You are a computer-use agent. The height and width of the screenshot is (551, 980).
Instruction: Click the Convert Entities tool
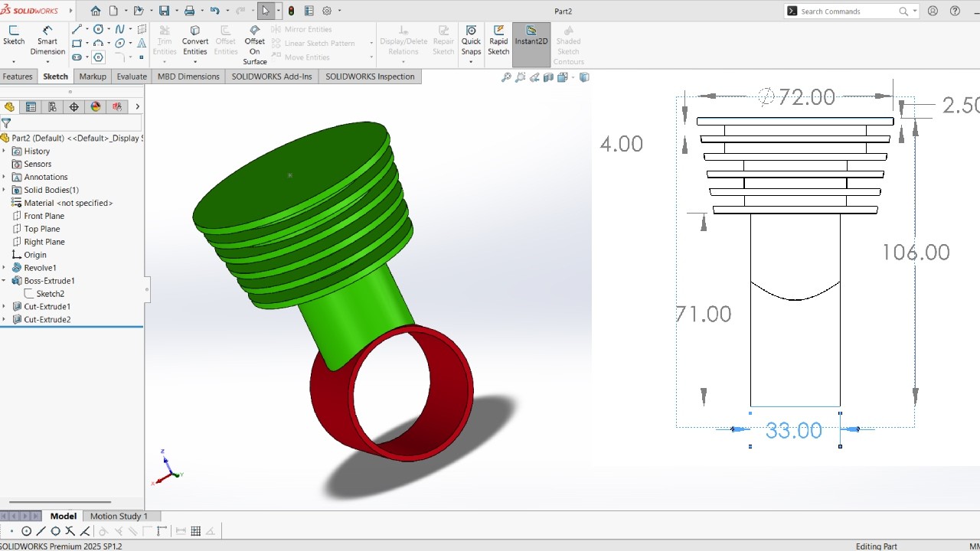[x=195, y=41]
